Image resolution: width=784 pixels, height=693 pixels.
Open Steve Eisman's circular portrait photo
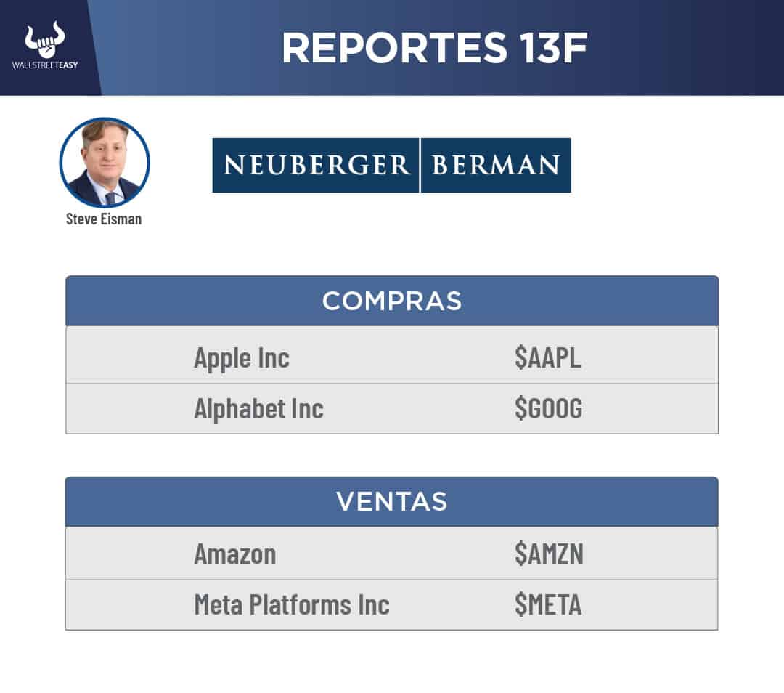click(104, 163)
